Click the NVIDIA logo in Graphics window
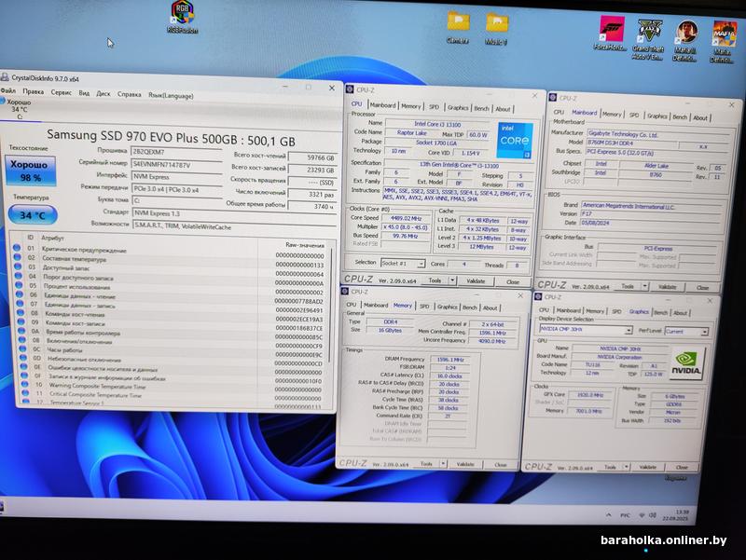This screenshot has width=746, height=560. click(686, 363)
